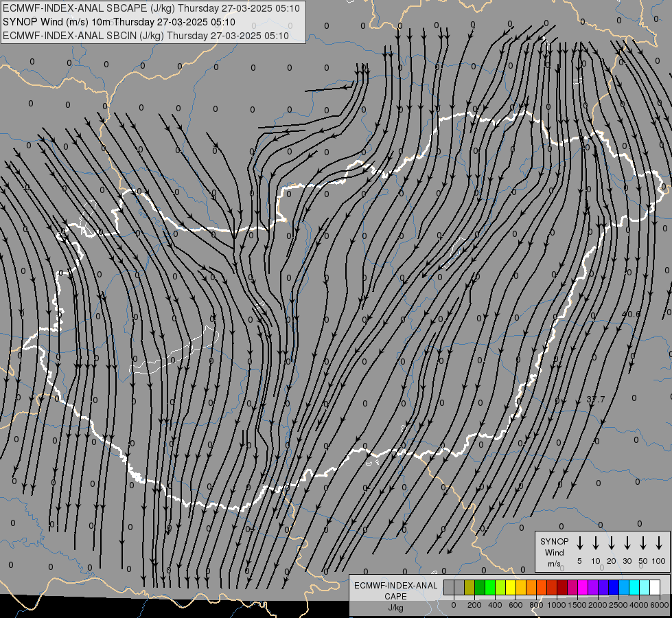Select the olive CAPE color swatch
Viewport: 672px width, 618px height.
point(470,587)
